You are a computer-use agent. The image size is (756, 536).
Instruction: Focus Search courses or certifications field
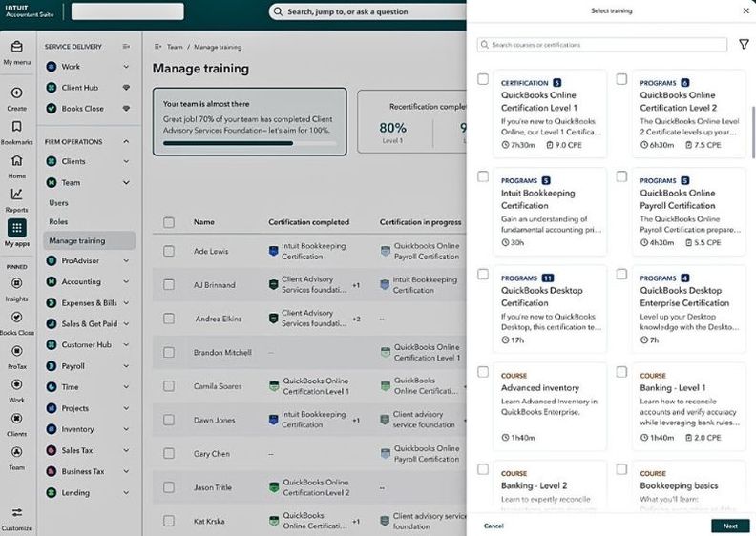coord(601,44)
